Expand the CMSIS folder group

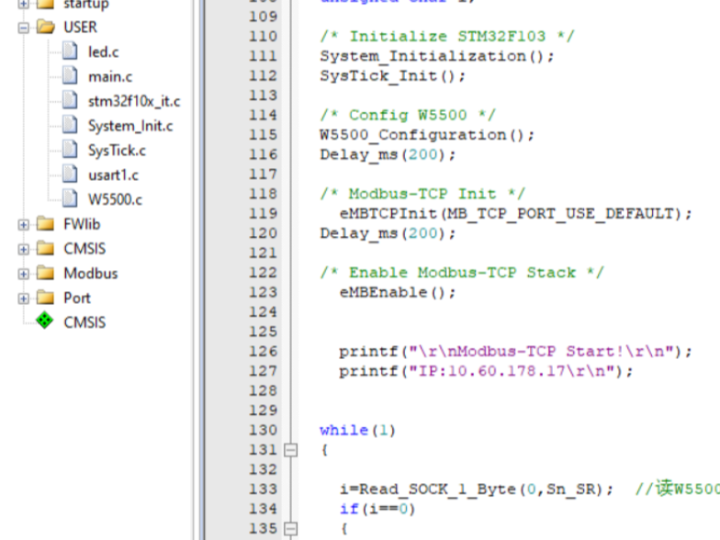(23, 249)
